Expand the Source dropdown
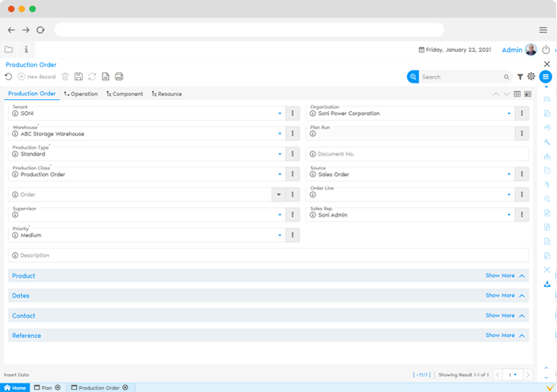557x392 pixels. pos(508,175)
